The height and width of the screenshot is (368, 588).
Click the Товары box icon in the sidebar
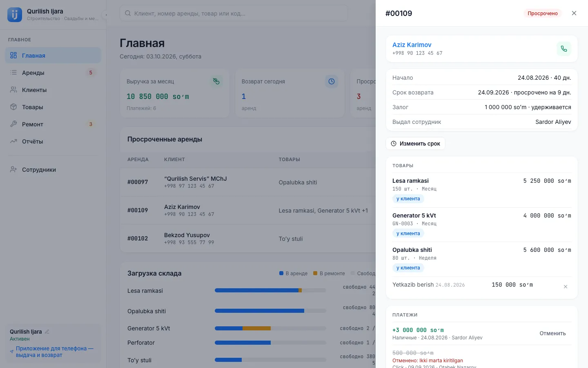(x=13, y=107)
